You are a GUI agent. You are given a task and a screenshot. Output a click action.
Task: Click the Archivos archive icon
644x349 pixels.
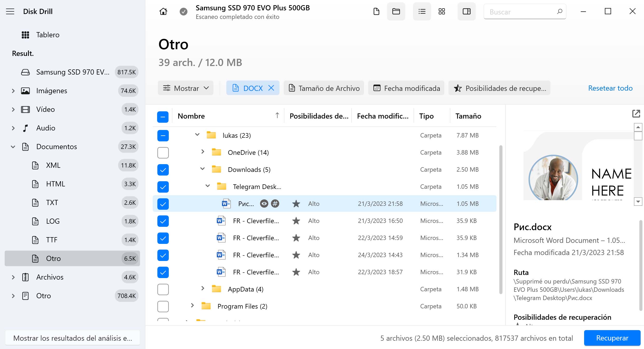(x=25, y=277)
